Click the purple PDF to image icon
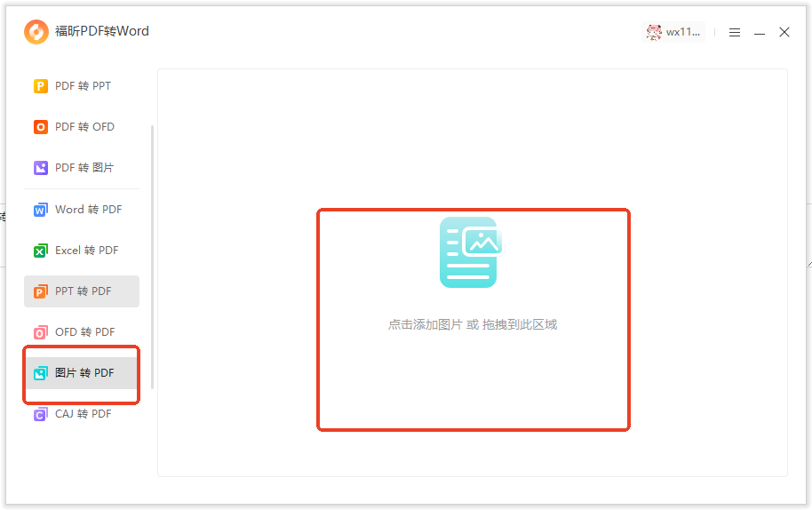Image resolution: width=812 pixels, height=510 pixels. tap(40, 168)
